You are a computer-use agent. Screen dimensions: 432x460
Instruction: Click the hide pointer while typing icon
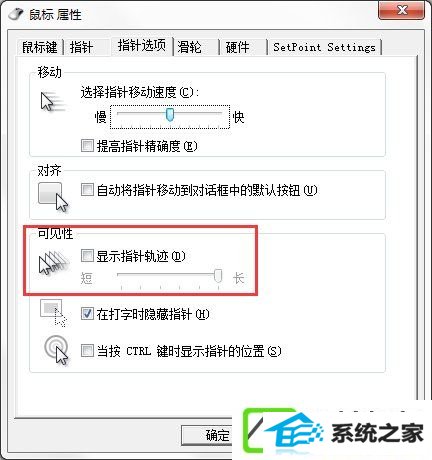pyautogui.click(x=53, y=313)
